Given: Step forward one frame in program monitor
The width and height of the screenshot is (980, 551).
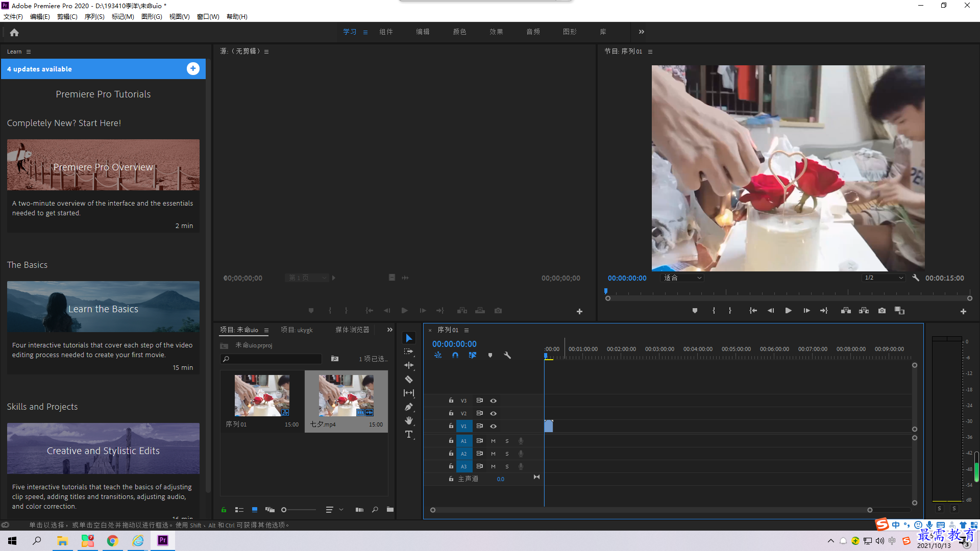Looking at the screenshot, I should click(806, 311).
